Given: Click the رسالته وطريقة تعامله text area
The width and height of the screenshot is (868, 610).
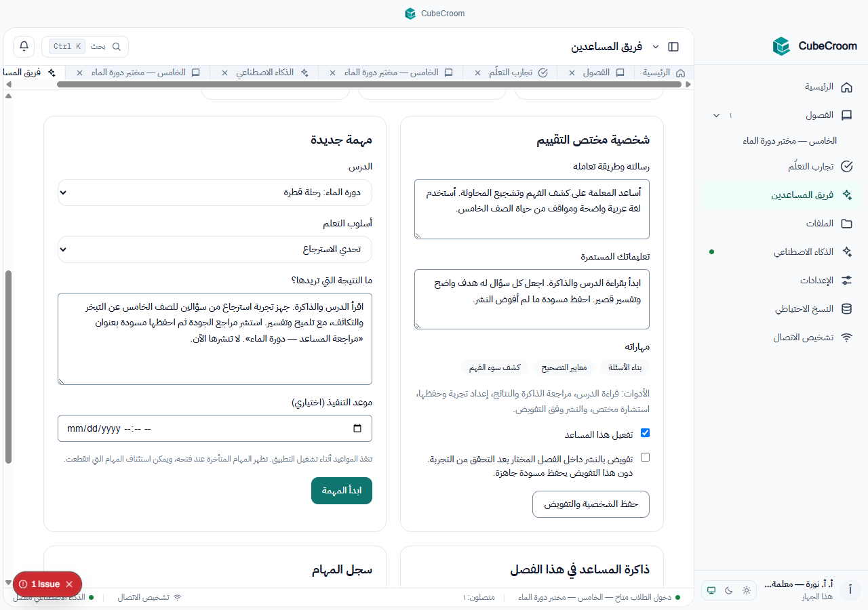Looking at the screenshot, I should 532,209.
